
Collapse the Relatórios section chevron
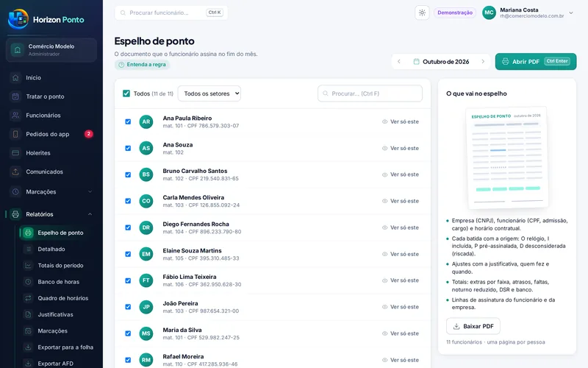90,214
